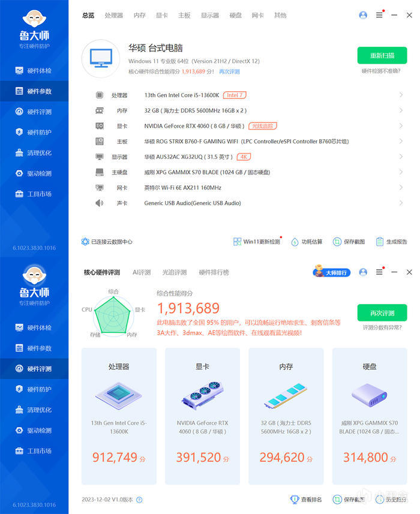Switch to the 主板 tab

point(184,16)
